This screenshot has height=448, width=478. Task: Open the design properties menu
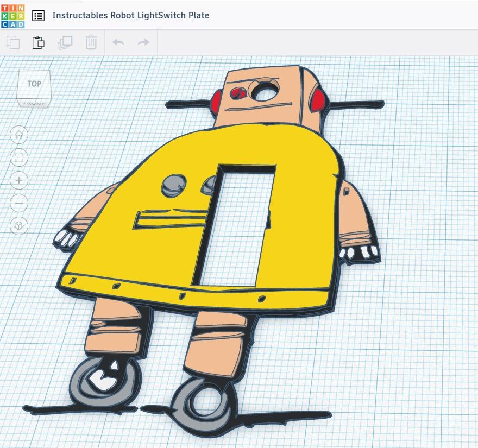[37, 16]
